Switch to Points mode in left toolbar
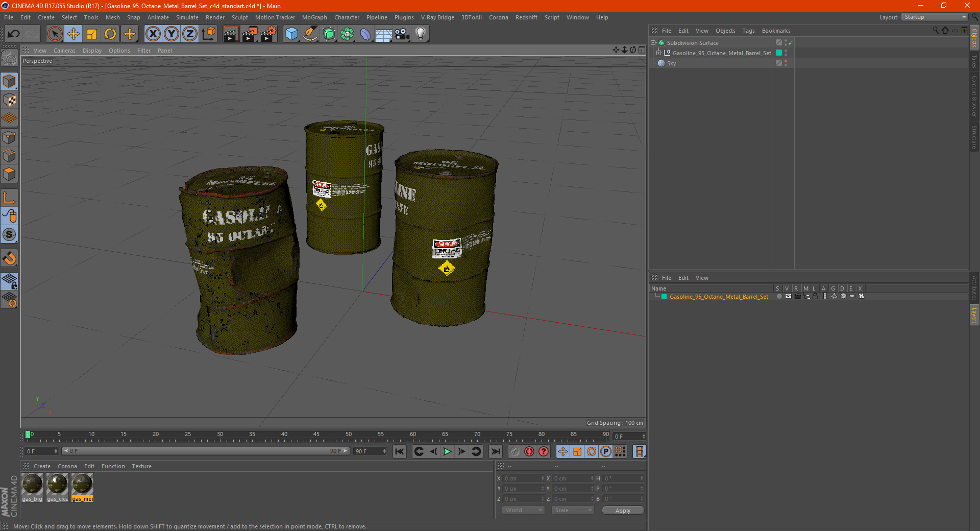 click(x=9, y=137)
